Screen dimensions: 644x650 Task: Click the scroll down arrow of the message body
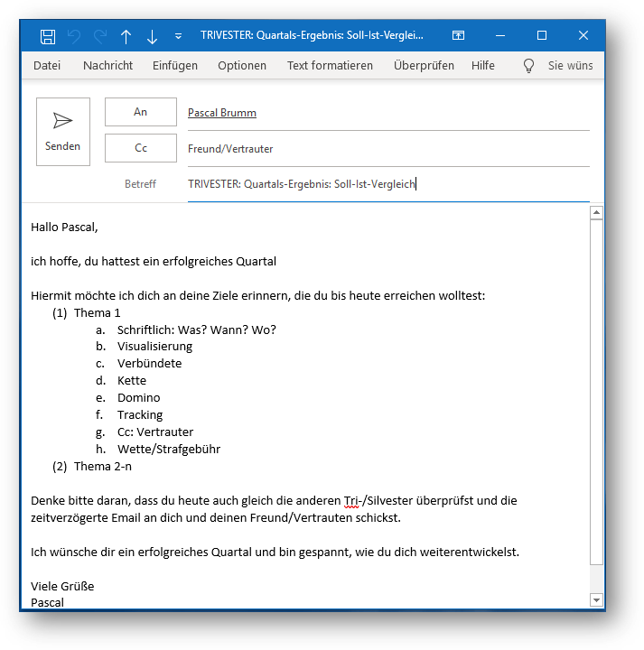point(596,599)
